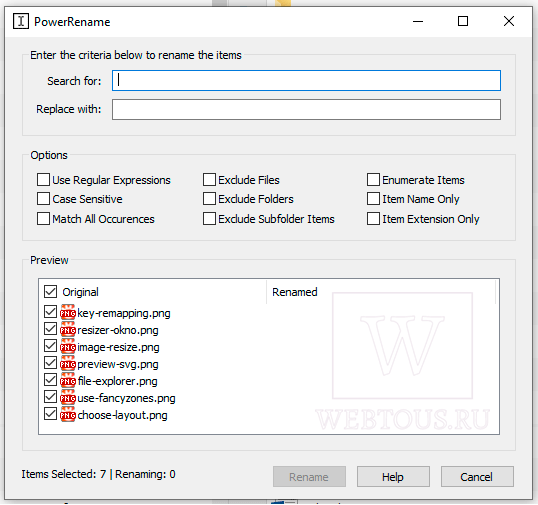Screen dimensions: 538x505
Task: Open the Help button
Action: (393, 477)
